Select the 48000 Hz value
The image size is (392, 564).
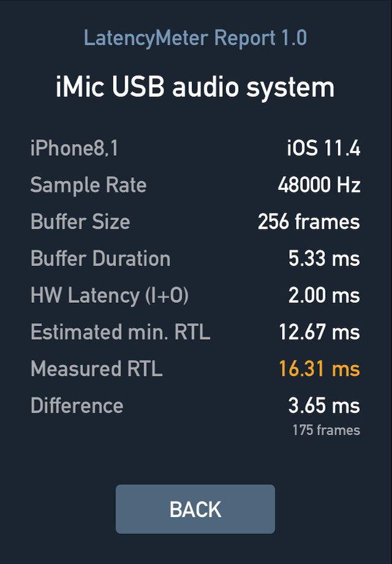click(x=320, y=185)
